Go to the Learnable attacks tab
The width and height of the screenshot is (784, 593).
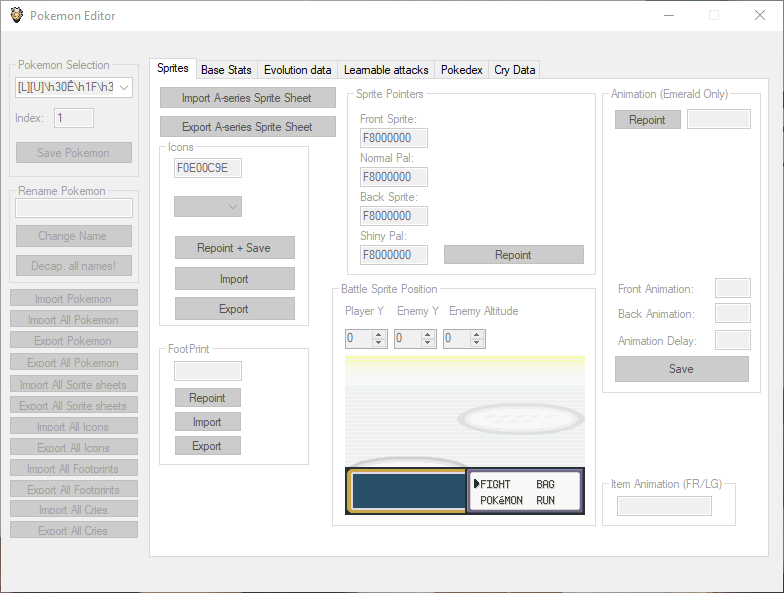click(386, 70)
